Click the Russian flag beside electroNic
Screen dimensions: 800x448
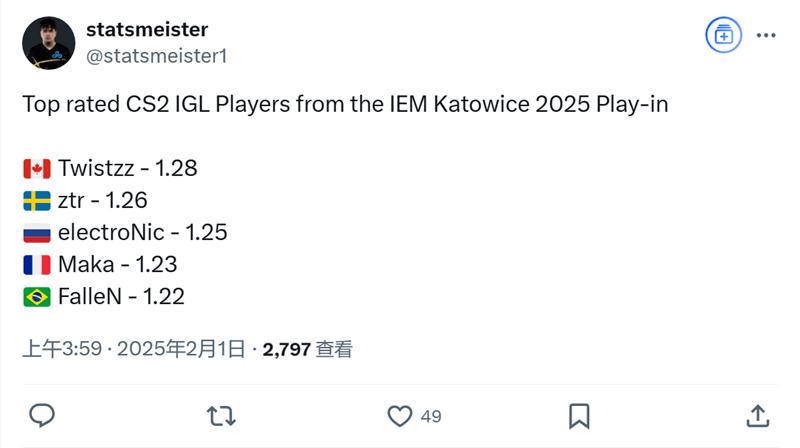point(37,233)
